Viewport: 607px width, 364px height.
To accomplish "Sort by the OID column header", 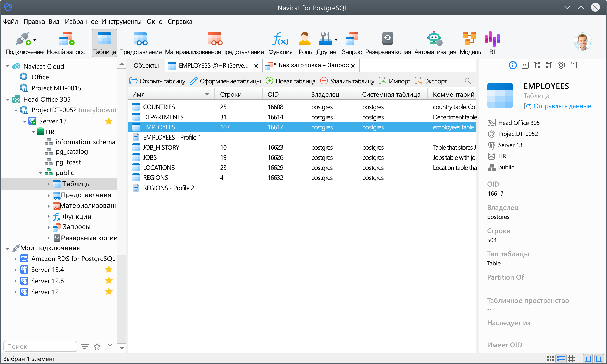I will pos(284,94).
